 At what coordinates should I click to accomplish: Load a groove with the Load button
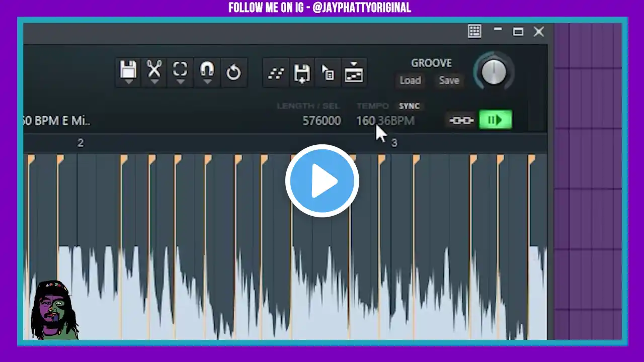coord(410,80)
